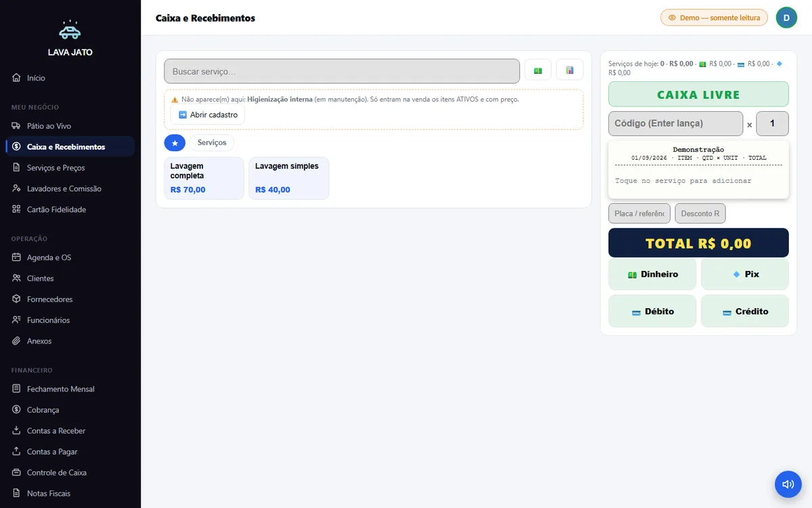
Task: Focus the Buscar serviço search field
Action: pyautogui.click(x=342, y=71)
